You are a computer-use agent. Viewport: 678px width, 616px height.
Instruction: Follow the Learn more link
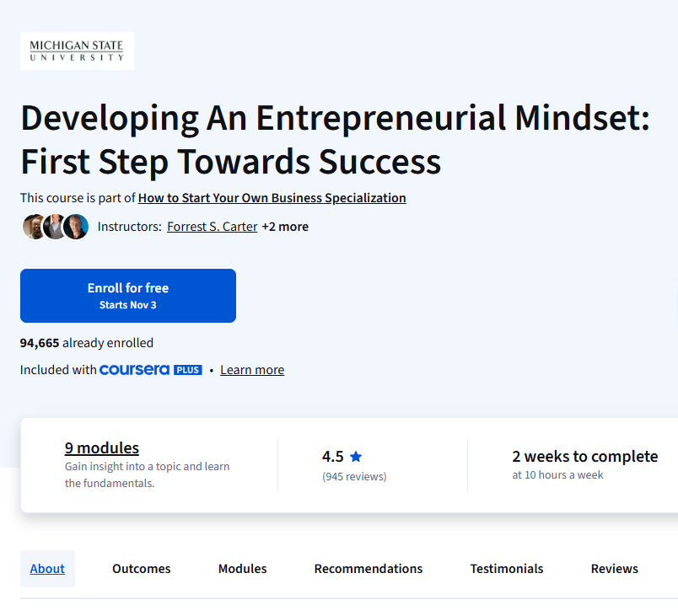click(x=252, y=370)
